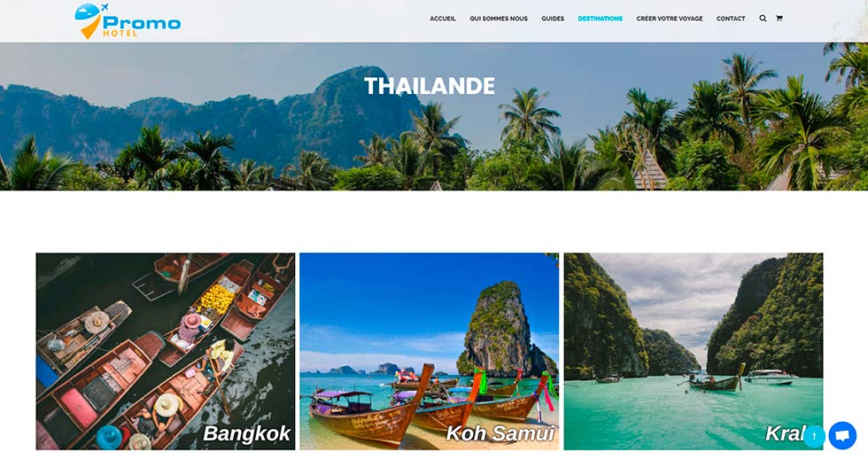Click Créer Votre Voyage in navigation

pos(670,19)
